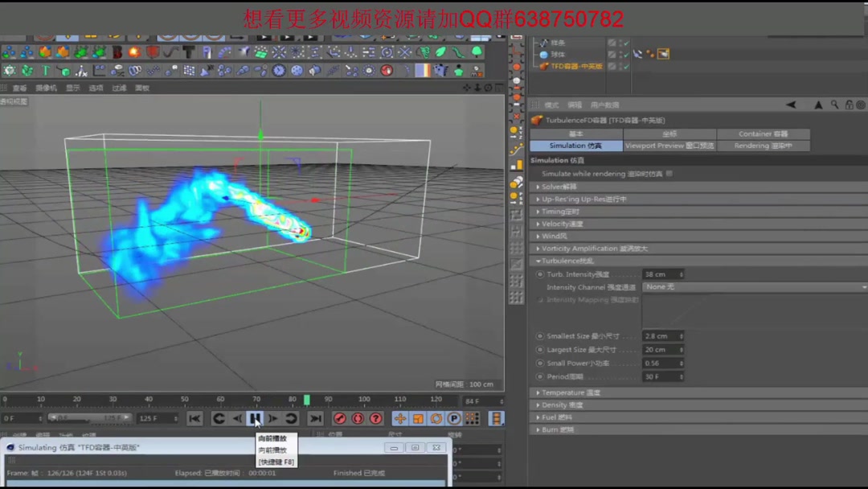The width and height of the screenshot is (868, 489).
Task: Select the move tool icon beside the record buttons
Action: (x=399, y=418)
